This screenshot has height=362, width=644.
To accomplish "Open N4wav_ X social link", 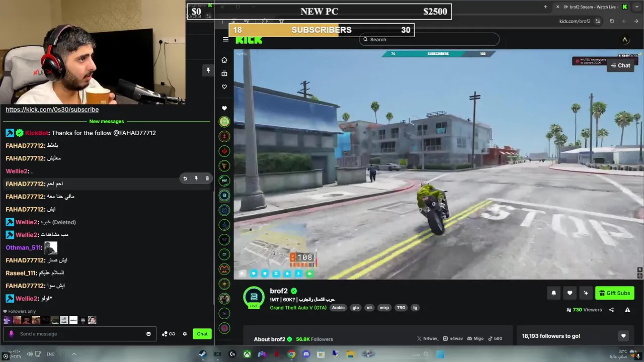I will pyautogui.click(x=428, y=339).
